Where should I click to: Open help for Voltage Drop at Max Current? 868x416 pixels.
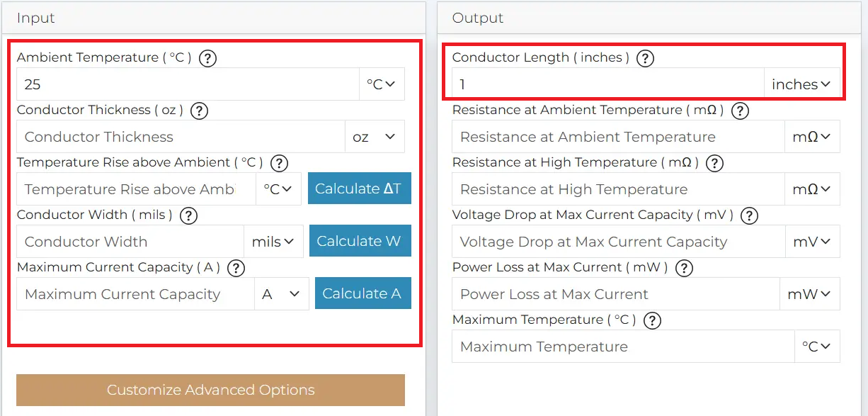[x=749, y=215]
